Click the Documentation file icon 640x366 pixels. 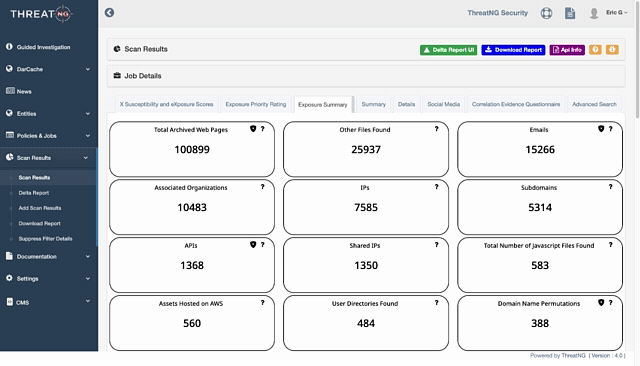click(x=9, y=256)
